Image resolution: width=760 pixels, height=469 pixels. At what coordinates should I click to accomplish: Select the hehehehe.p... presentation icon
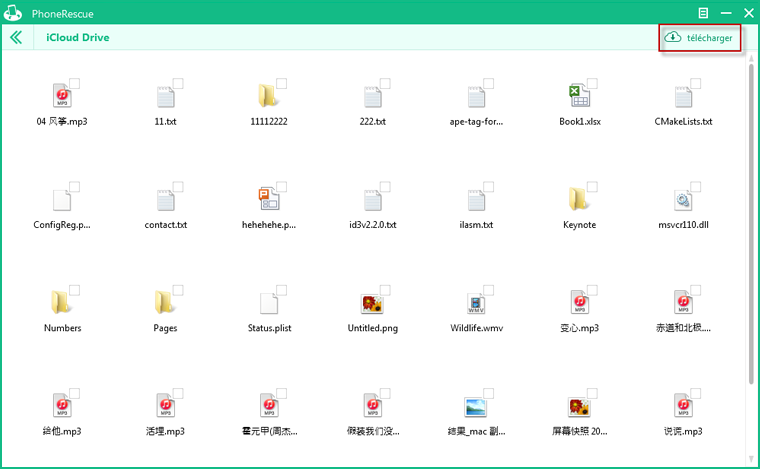pyautogui.click(x=269, y=199)
